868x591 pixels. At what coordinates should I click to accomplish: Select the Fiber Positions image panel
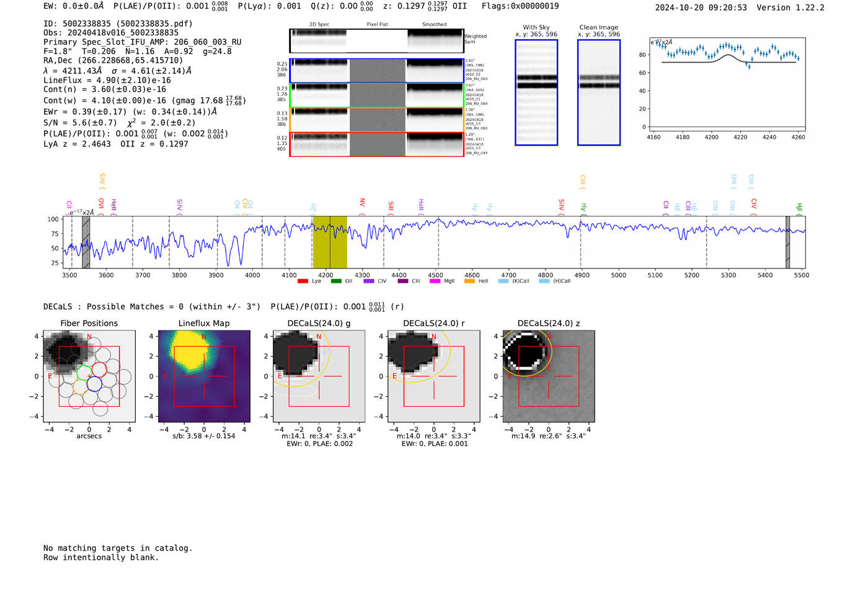tap(89, 376)
